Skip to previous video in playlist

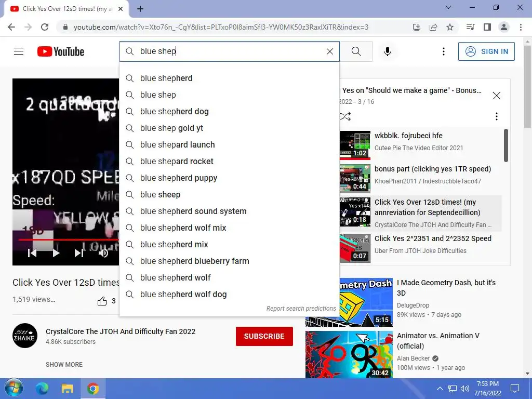tap(32, 253)
